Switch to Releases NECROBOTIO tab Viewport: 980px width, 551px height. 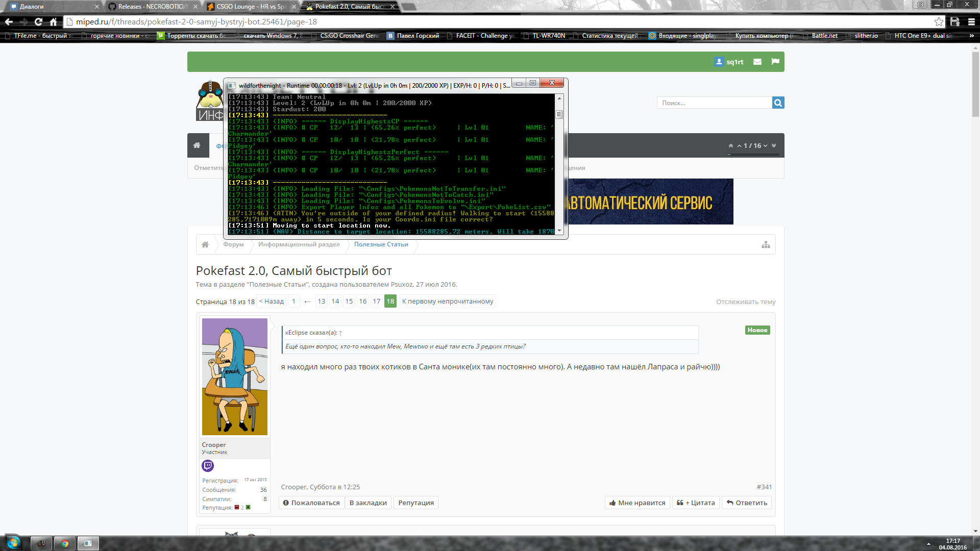[152, 7]
